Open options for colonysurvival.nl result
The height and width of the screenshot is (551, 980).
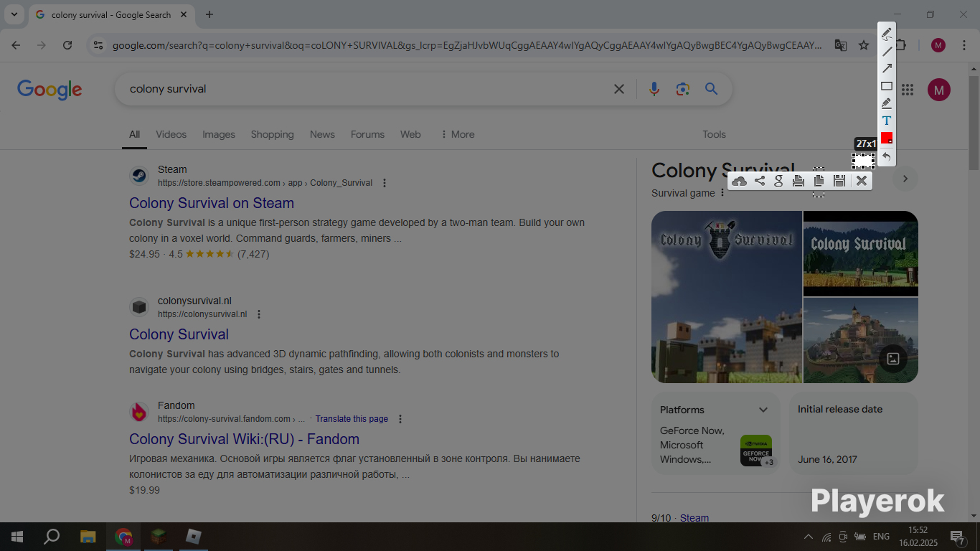(x=259, y=314)
